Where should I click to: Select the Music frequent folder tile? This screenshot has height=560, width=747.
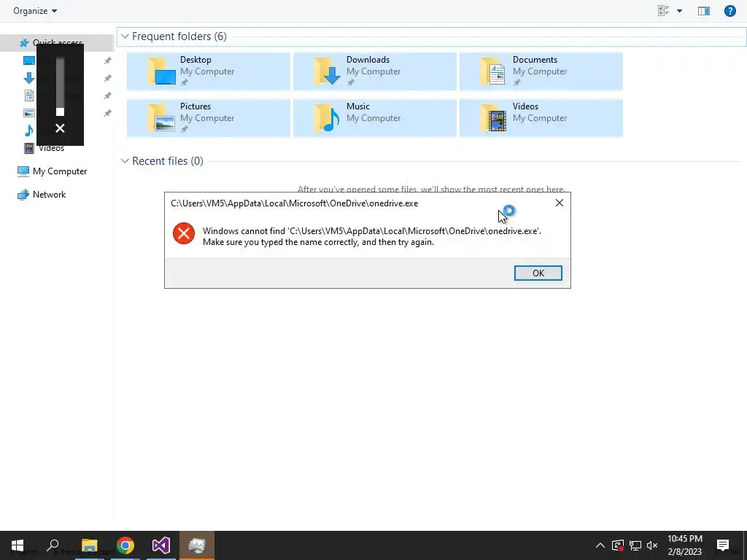374,117
